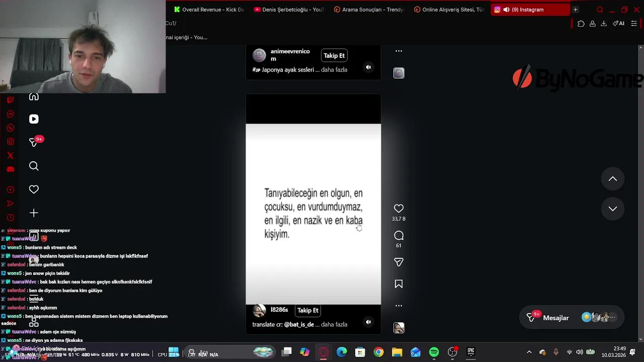
Task: Select the (9) Instagram tab
Action: click(530, 10)
